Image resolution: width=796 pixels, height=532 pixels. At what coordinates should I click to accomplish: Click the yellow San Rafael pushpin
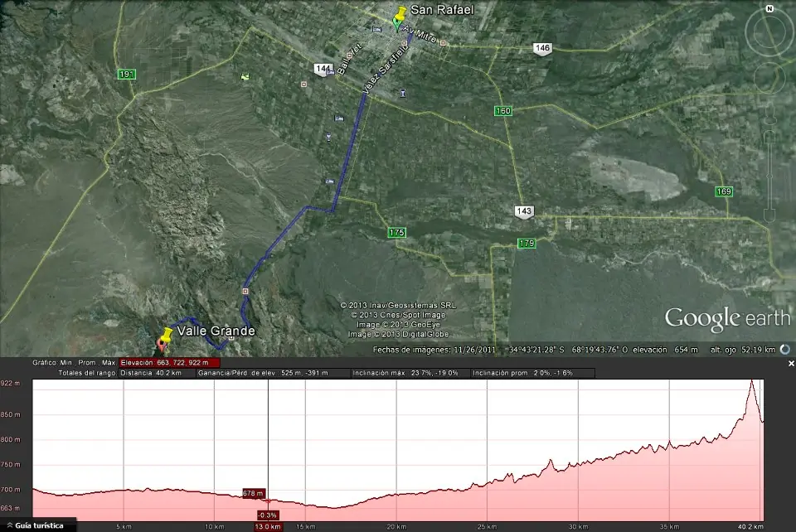pos(401,12)
